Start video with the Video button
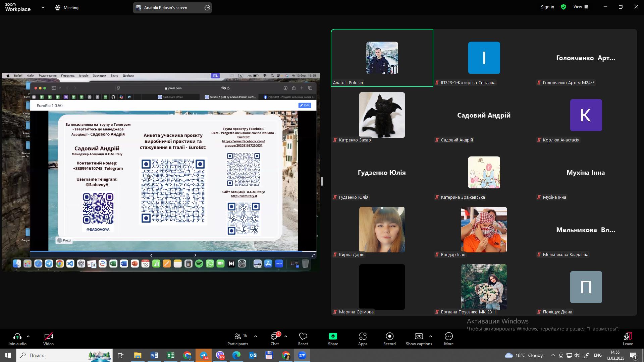Viewport: 644px width, 362px height. tap(49, 339)
